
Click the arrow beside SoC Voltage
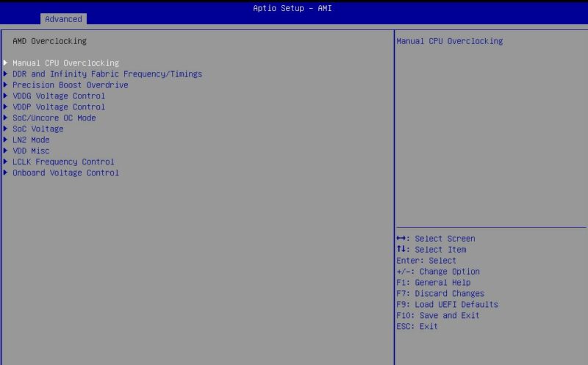point(6,129)
